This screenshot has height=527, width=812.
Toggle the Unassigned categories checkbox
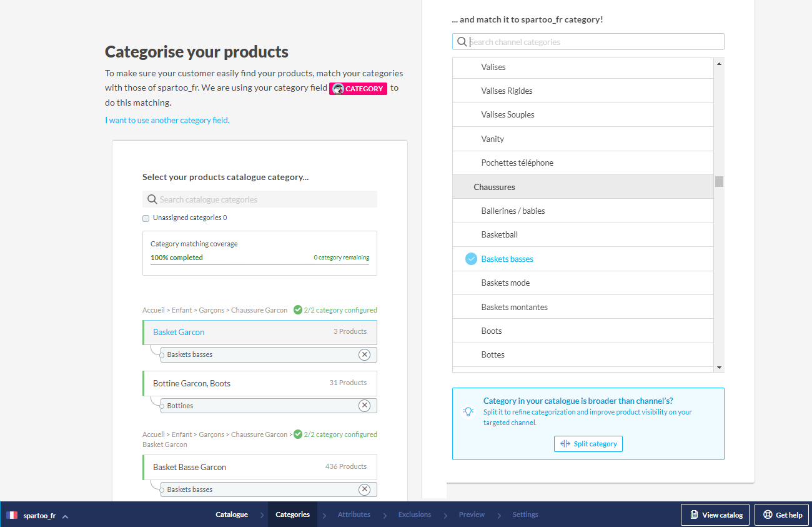[x=146, y=218]
